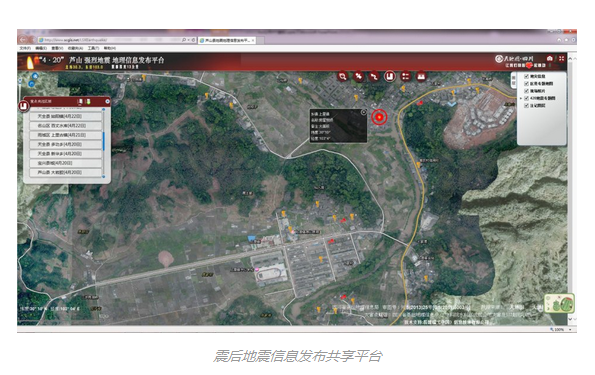Click the down arrow of the list scrollbar

[104, 176]
